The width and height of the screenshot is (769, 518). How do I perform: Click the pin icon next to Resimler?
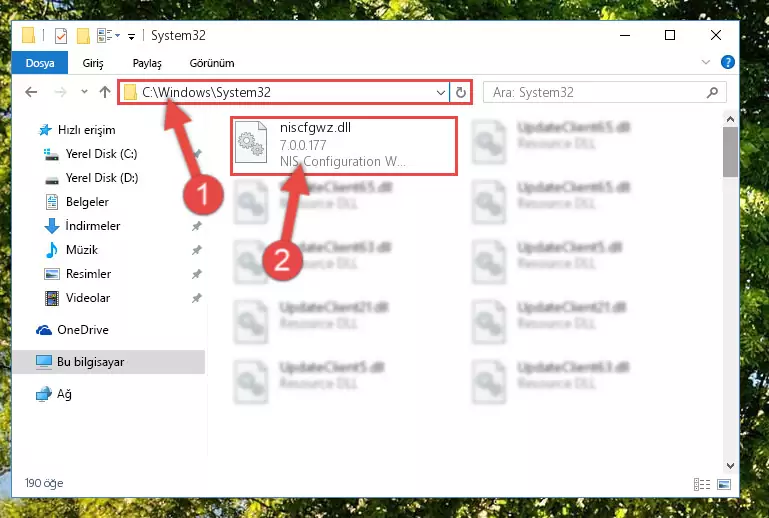(x=197, y=274)
